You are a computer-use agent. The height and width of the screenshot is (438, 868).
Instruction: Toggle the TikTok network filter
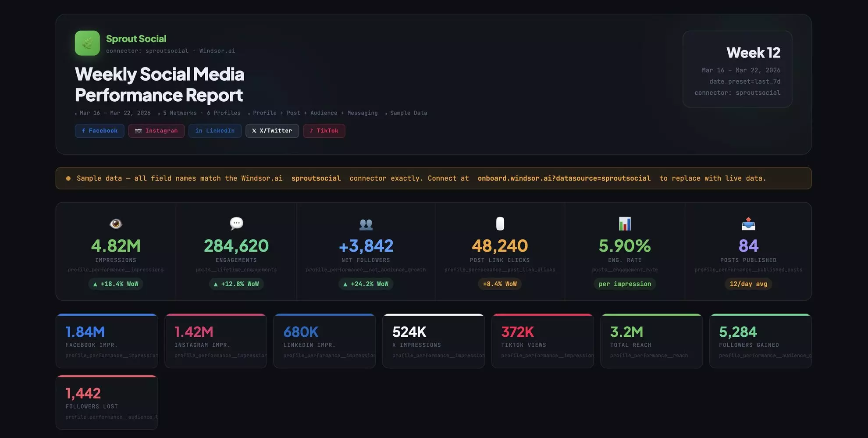(x=324, y=131)
